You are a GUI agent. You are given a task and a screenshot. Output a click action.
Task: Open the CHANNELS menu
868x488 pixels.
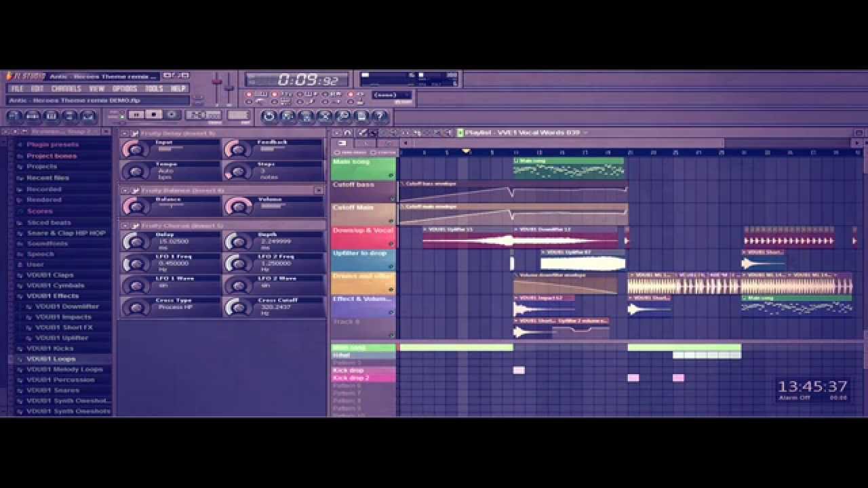pyautogui.click(x=66, y=89)
